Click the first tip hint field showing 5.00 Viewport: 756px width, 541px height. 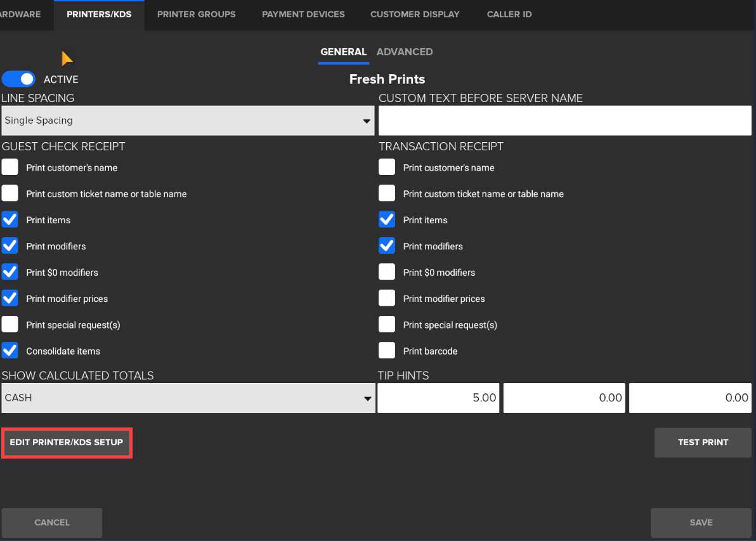click(x=438, y=398)
